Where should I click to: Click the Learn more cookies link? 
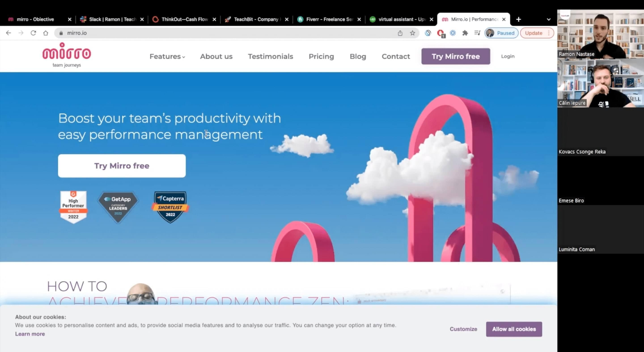pos(30,334)
